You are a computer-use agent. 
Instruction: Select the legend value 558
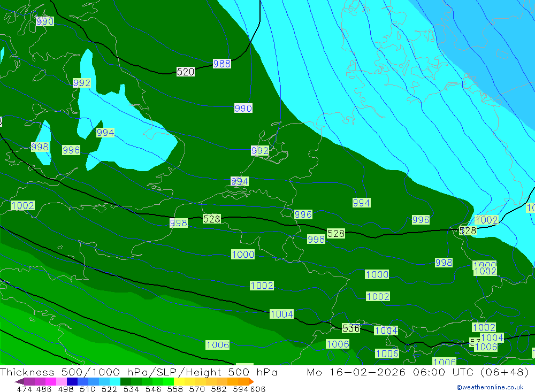pos(175,389)
